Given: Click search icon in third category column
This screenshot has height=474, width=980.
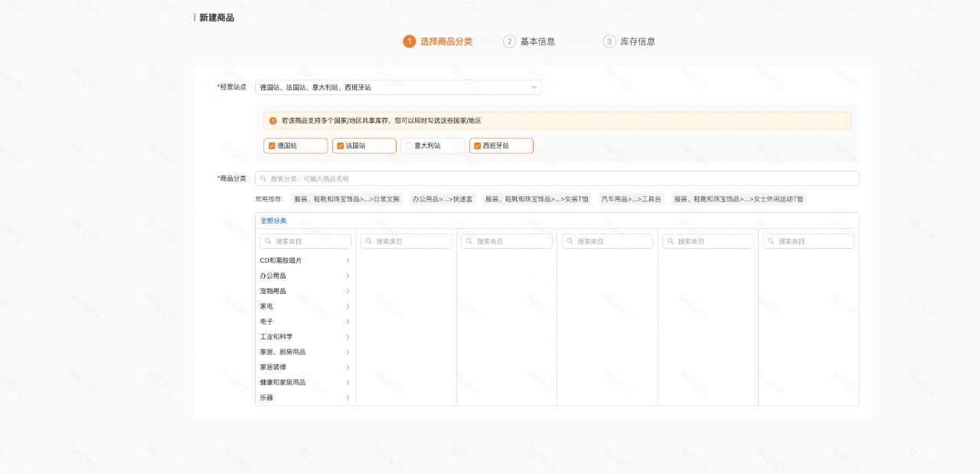Looking at the screenshot, I should [469, 241].
